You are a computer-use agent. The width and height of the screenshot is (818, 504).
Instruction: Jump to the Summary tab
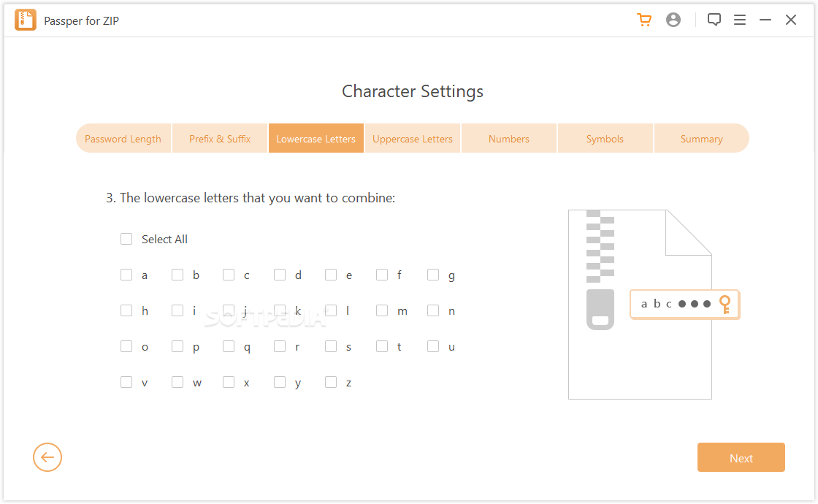701,139
